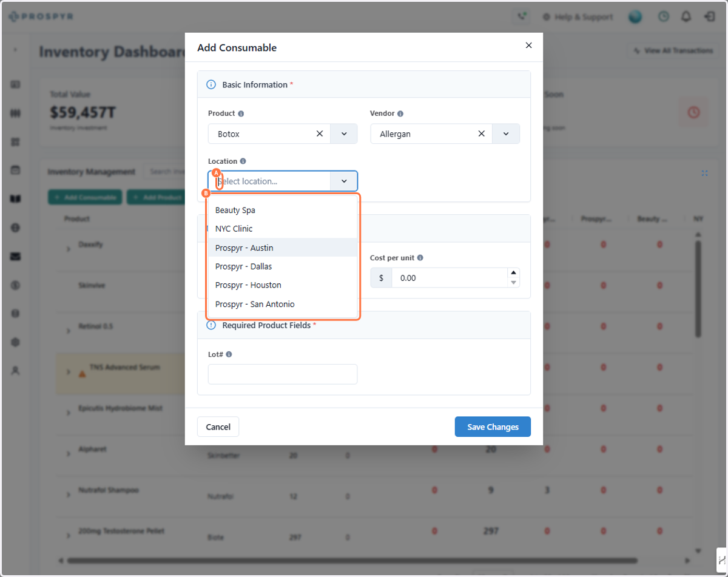The width and height of the screenshot is (728, 577).
Task: Click the Required Product Fields alert icon
Action: (x=211, y=325)
